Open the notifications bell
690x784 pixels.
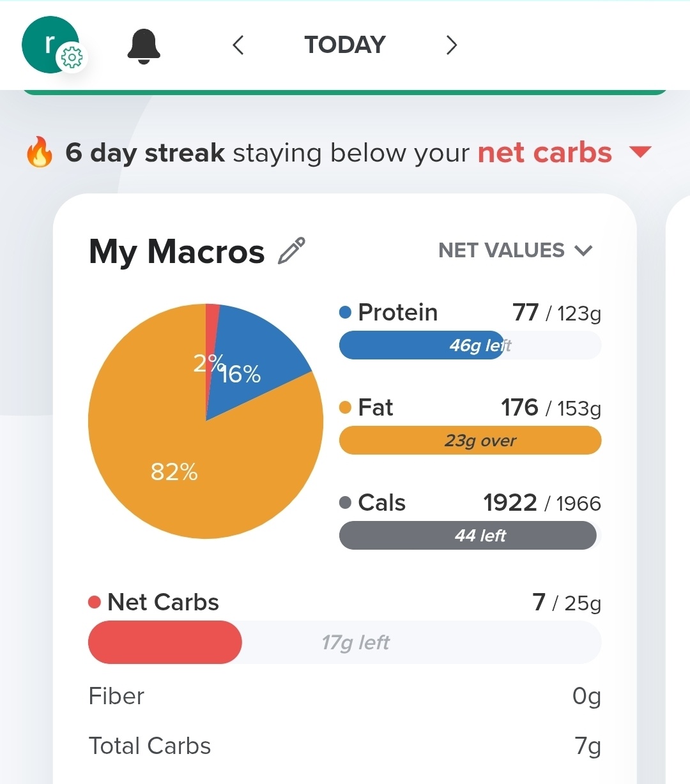144,46
